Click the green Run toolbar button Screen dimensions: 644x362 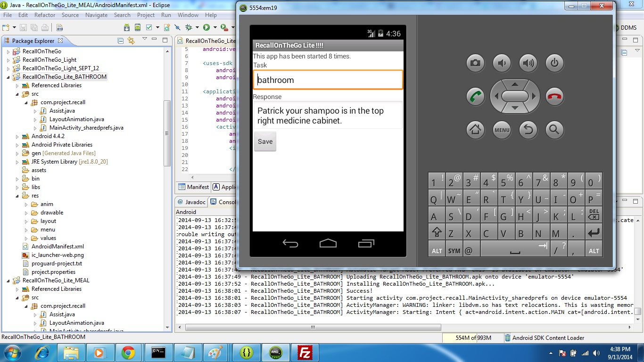pos(206,28)
